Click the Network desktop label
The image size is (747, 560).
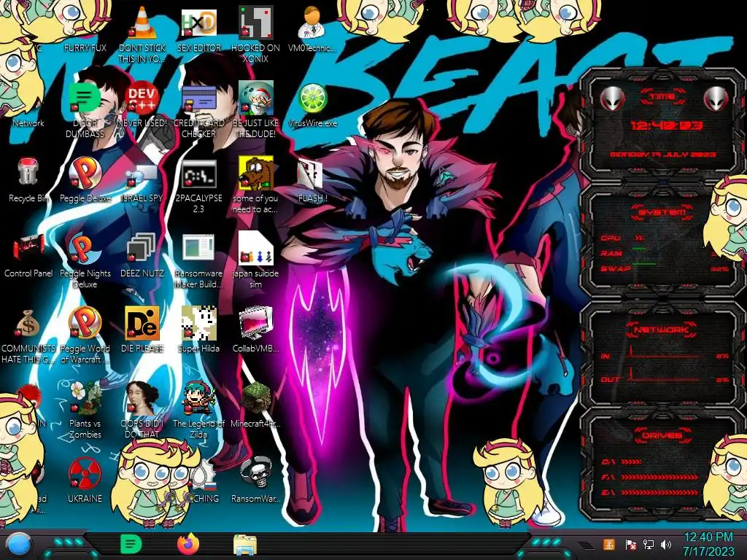click(28, 122)
